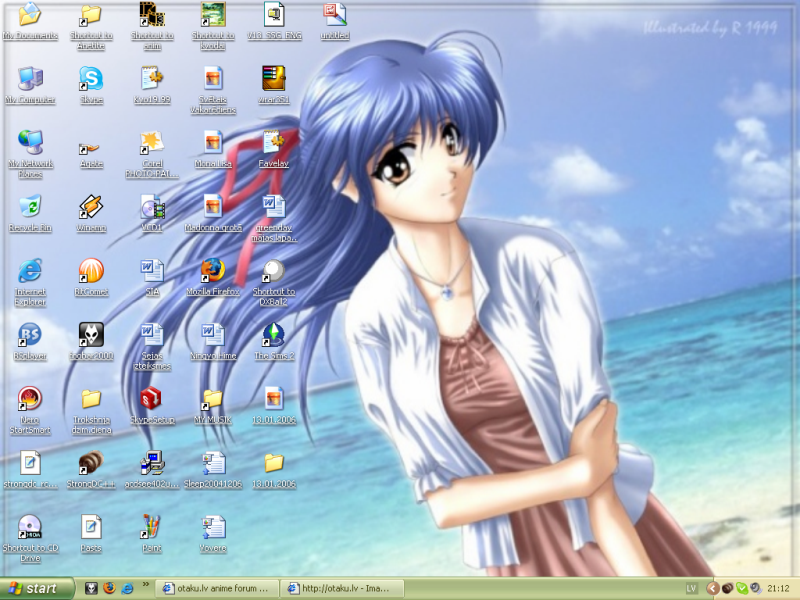Viewport: 800px width, 600px height.
Task: Open the My Computer desktop icon
Action: [30, 85]
